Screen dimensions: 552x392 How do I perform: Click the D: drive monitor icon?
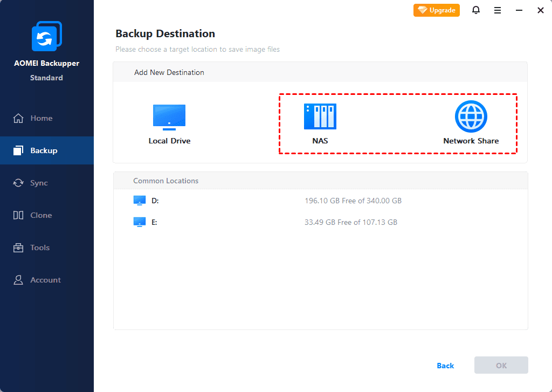(140, 201)
